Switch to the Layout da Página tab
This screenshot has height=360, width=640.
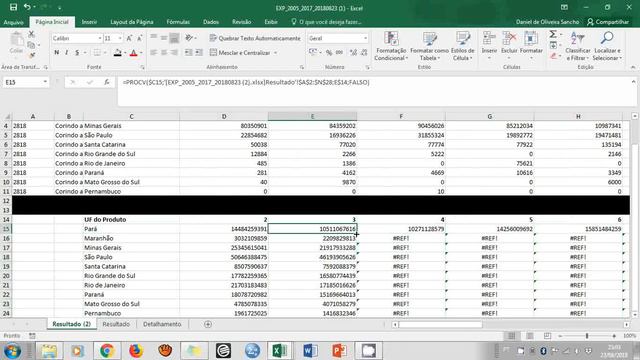coord(131,22)
